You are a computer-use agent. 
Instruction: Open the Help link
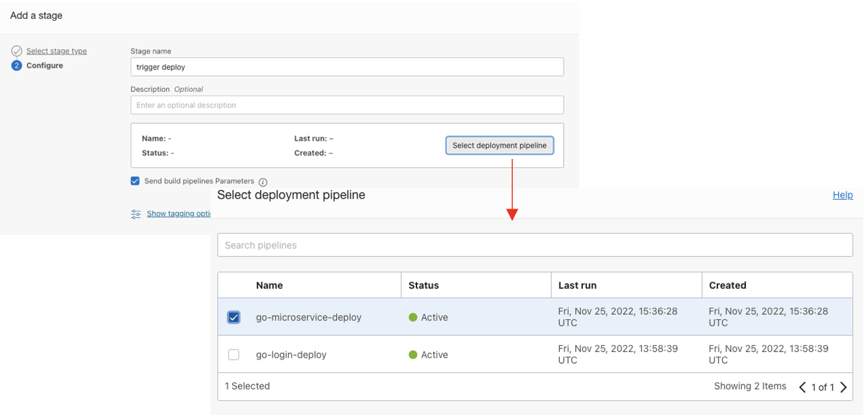point(842,195)
